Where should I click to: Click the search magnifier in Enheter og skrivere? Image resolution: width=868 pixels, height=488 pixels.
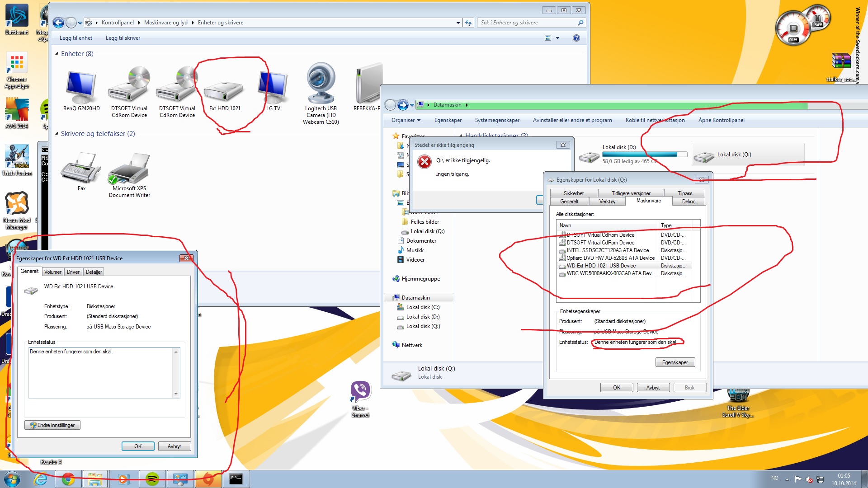[x=580, y=23]
